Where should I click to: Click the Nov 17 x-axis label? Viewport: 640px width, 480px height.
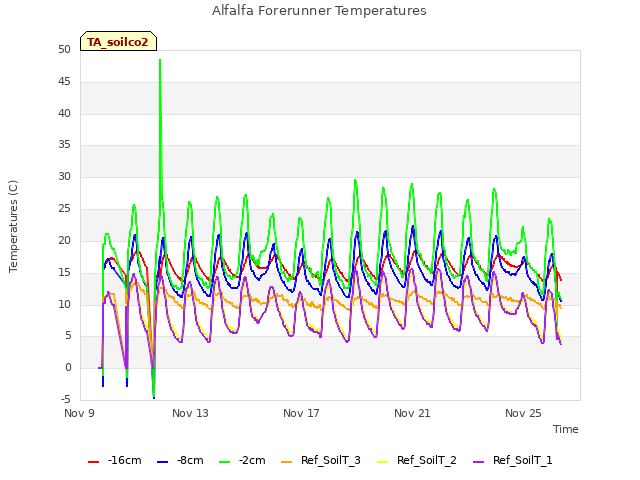[x=301, y=413]
